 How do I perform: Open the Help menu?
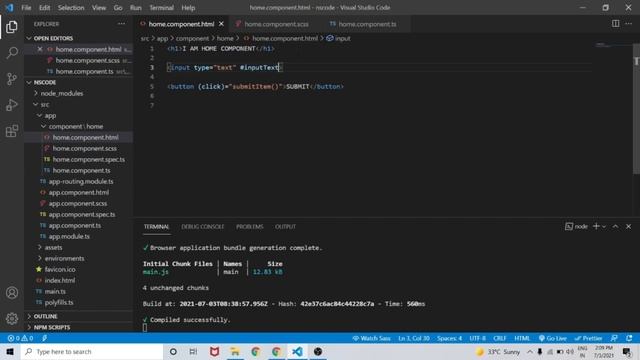(x=188, y=8)
